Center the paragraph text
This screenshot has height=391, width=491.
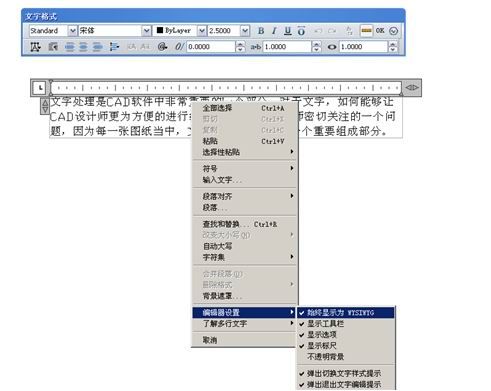point(83,47)
